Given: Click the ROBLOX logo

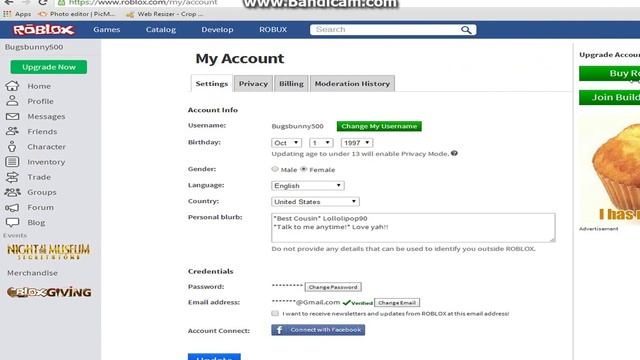Looking at the screenshot, I should 44,30.
